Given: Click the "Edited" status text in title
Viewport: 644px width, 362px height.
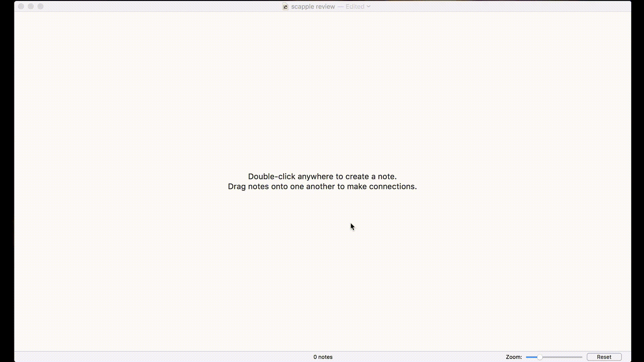Looking at the screenshot, I should coord(355,7).
